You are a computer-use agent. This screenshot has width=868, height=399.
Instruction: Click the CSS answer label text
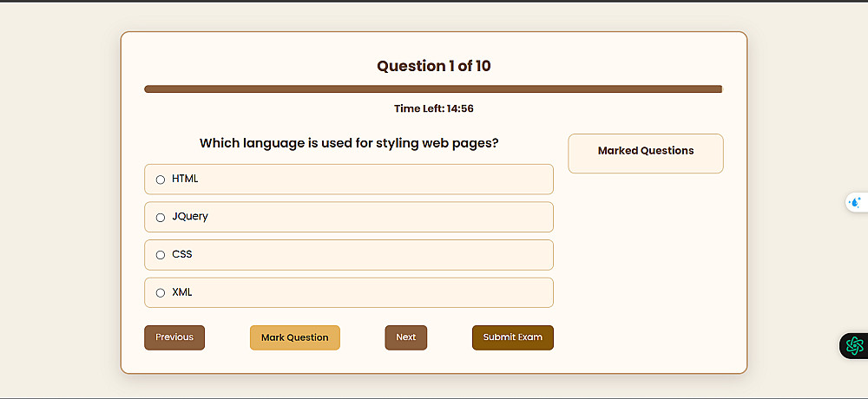coord(182,254)
